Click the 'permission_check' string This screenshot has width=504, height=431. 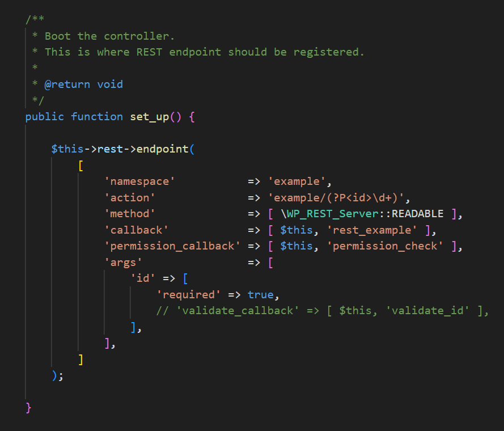385,246
